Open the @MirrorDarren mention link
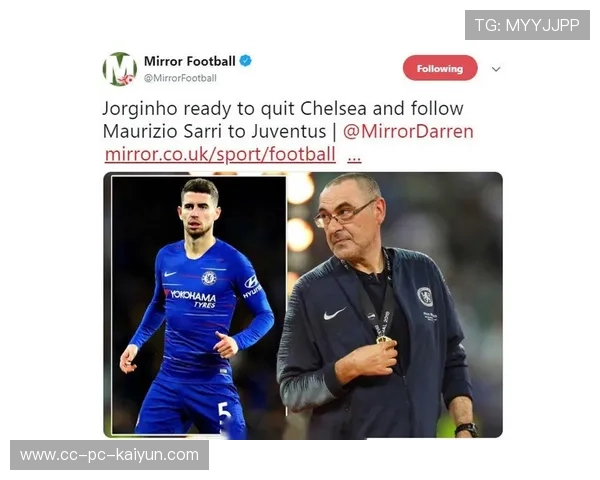The height and width of the screenshot is (480, 600). (x=408, y=131)
